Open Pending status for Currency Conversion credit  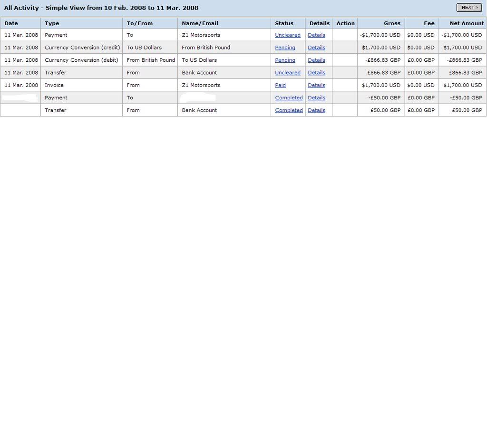coord(285,48)
